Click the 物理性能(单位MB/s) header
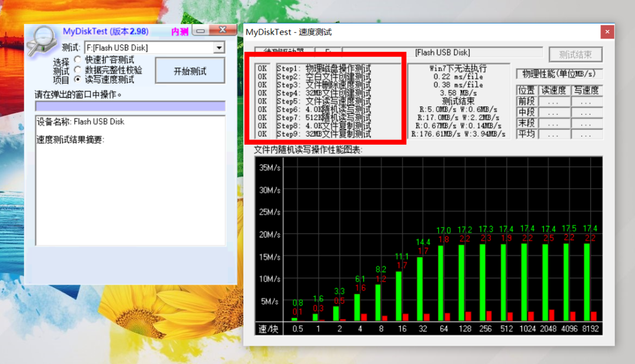Viewport: 635px width, 364px height. click(559, 74)
